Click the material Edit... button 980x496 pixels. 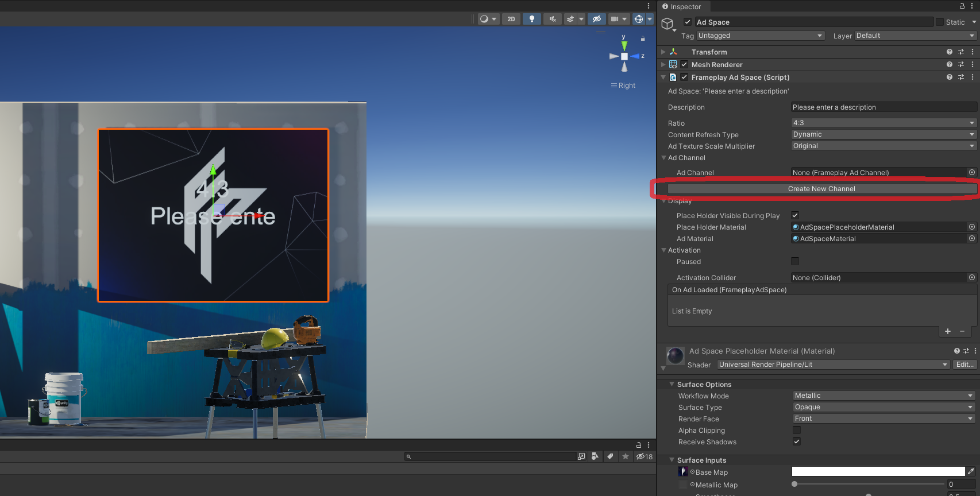[964, 365]
